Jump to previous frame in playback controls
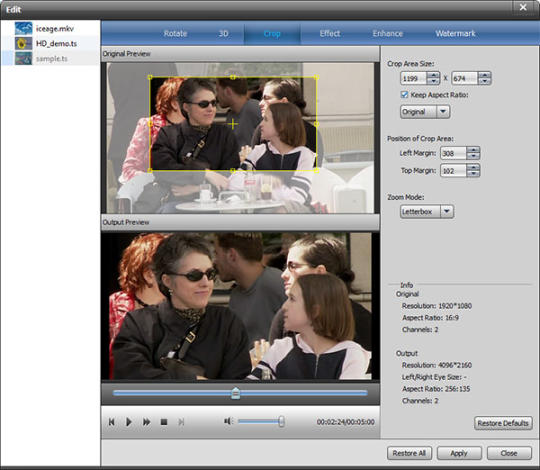The width and height of the screenshot is (540, 470). tap(112, 422)
